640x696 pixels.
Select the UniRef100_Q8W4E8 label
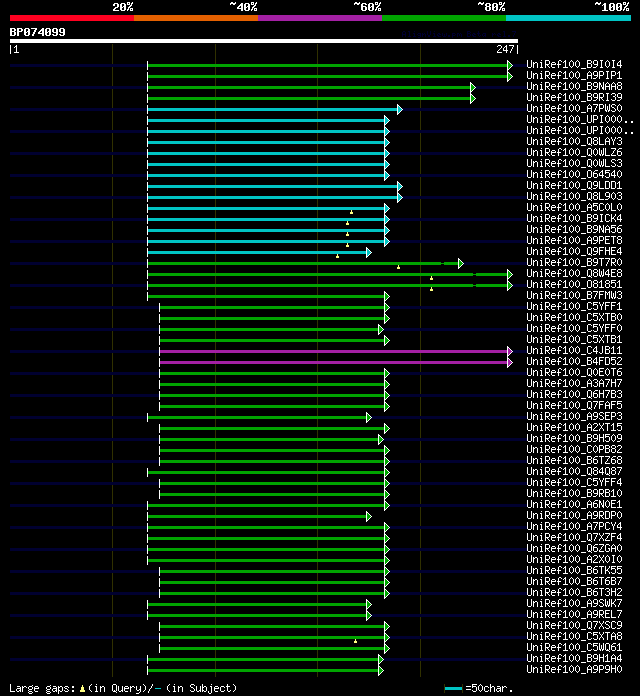(x=574, y=273)
